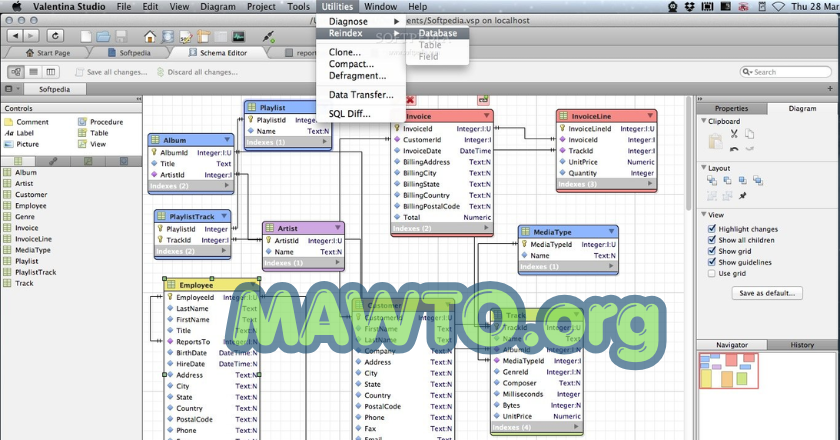
Task: Click the refresh toolbar button
Action: 55,36
